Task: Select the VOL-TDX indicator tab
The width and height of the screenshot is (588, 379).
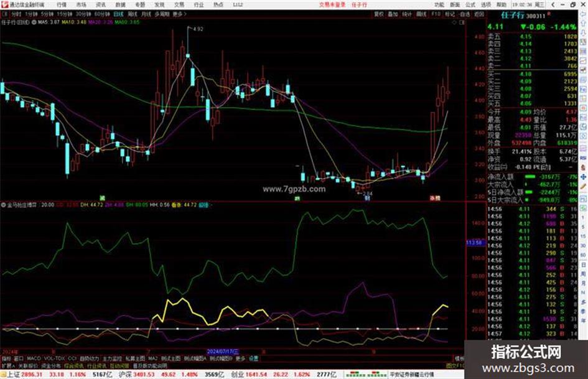Action: tap(54, 358)
